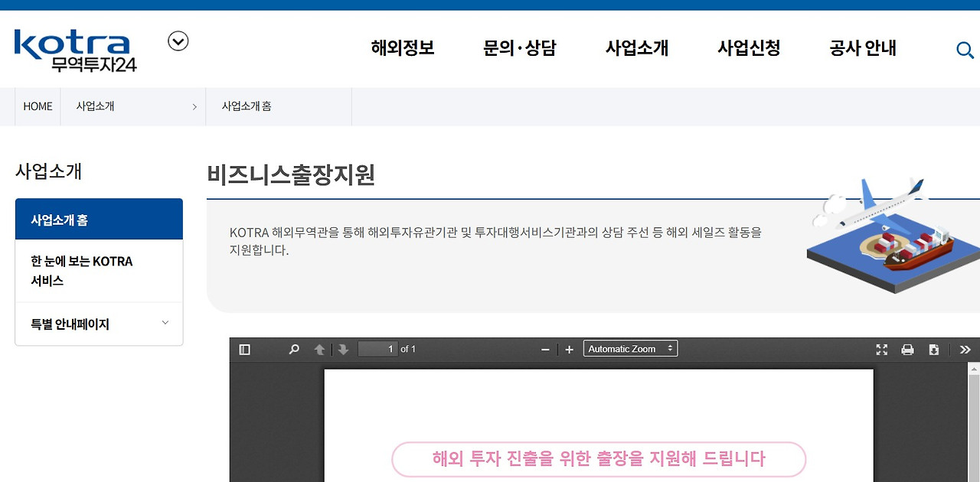Screen dimensions: 980x482
Task: Go to previous PDF page arrow
Action: (x=319, y=350)
